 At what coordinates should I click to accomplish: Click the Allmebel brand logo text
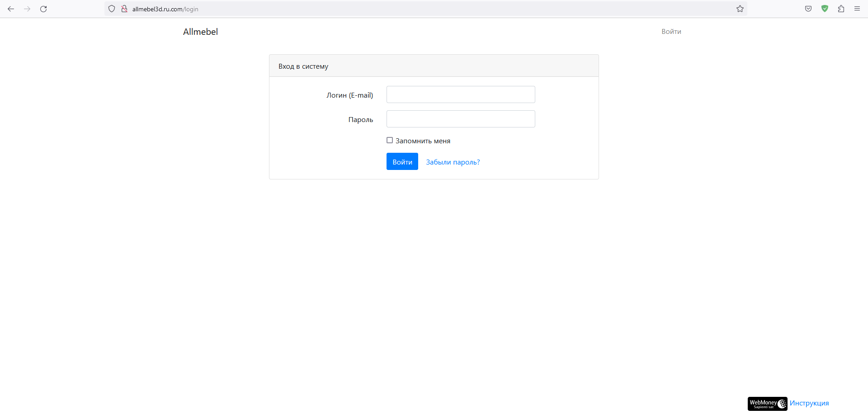coord(200,32)
